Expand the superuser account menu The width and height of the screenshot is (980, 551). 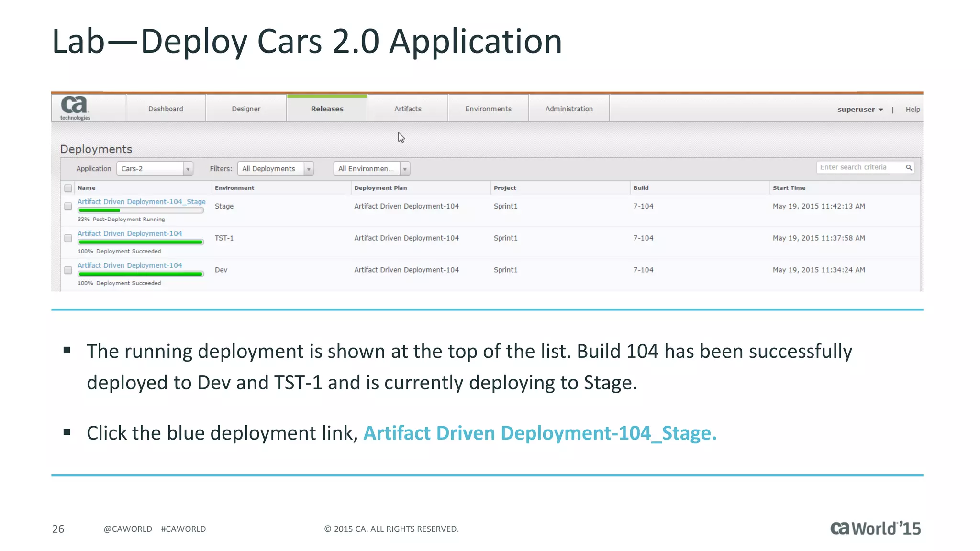pyautogui.click(x=860, y=110)
